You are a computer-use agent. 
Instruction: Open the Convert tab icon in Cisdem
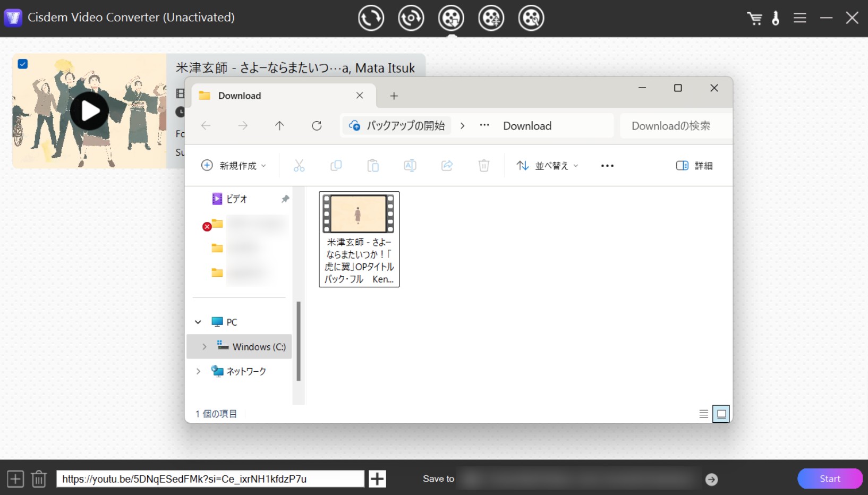(x=371, y=18)
